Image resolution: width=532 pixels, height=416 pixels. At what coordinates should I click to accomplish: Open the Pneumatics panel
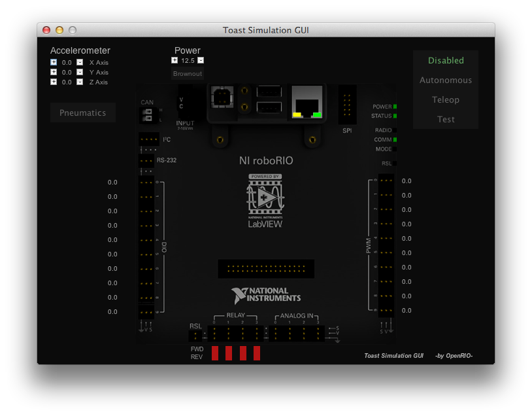click(83, 113)
